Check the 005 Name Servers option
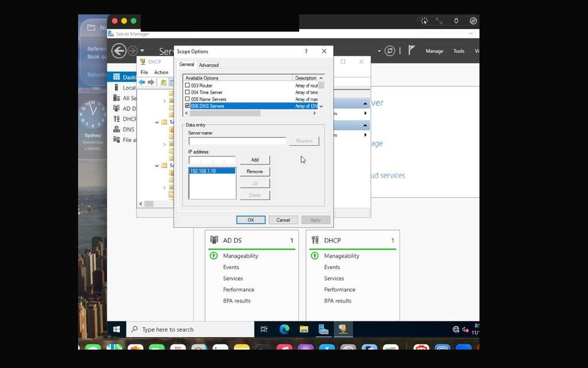This screenshot has height=368, width=588. [187, 99]
